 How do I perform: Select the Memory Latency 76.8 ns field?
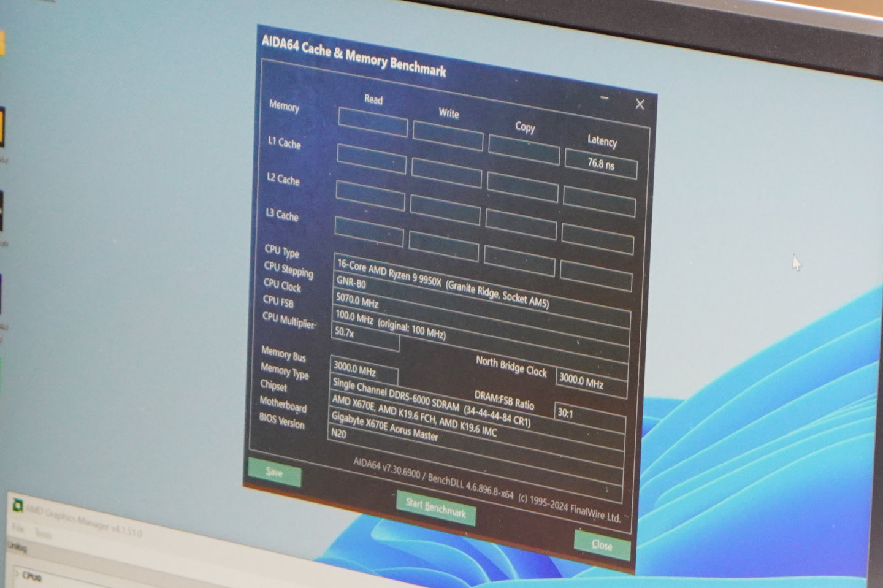pyautogui.click(x=601, y=164)
